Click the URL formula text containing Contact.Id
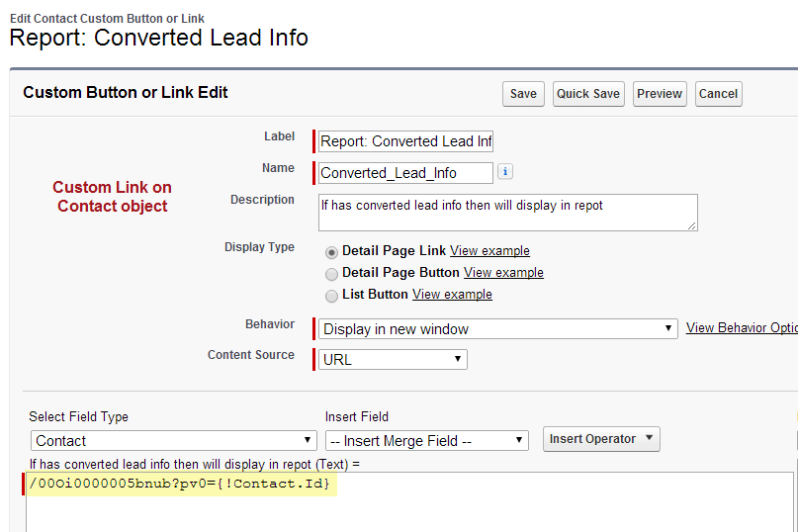The image size is (798, 532). click(180, 484)
